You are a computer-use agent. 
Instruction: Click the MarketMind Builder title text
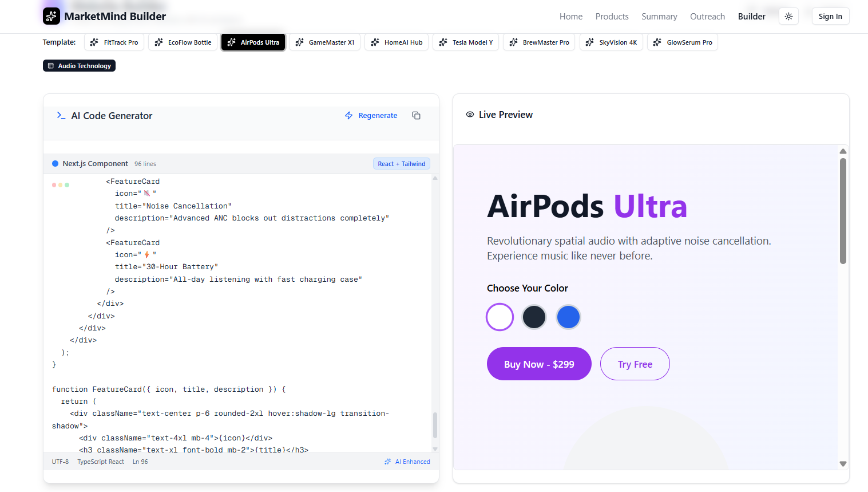tap(115, 17)
